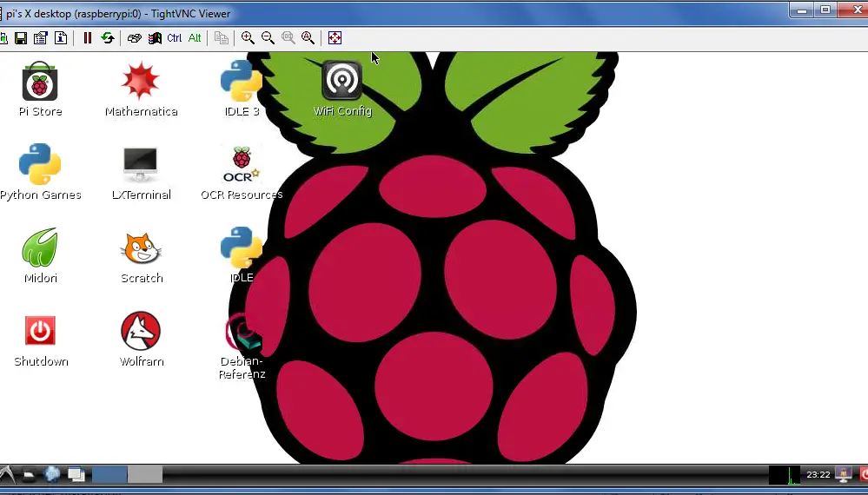This screenshot has width=868, height=495.
Task: Launch the Midori browser icon
Action: click(x=40, y=247)
